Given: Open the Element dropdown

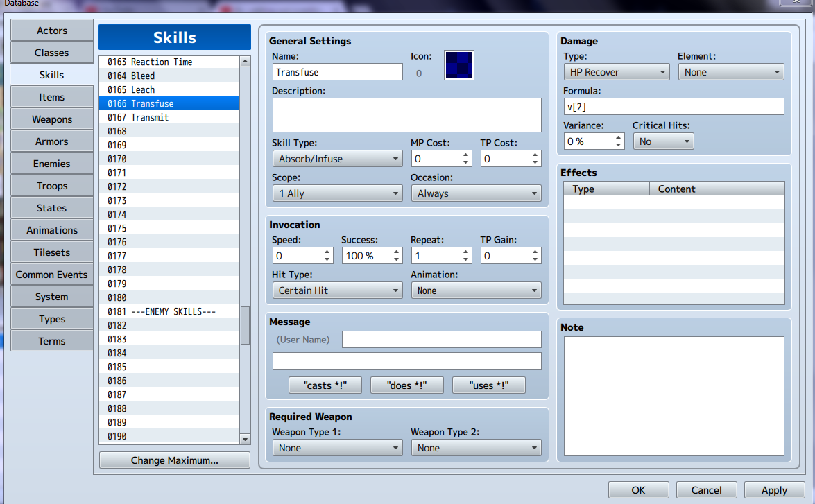Looking at the screenshot, I should pyautogui.click(x=730, y=71).
